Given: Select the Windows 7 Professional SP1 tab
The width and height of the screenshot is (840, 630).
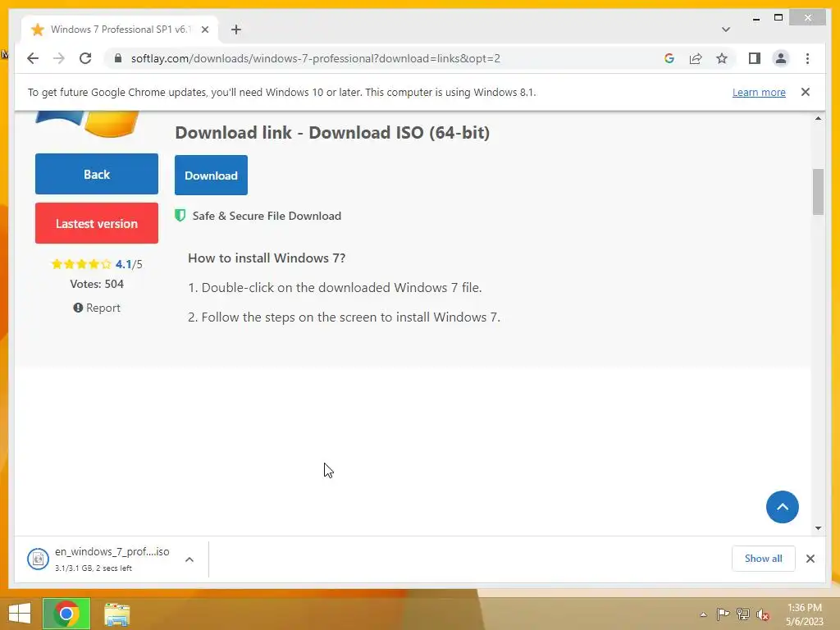Looking at the screenshot, I should click(120, 30).
